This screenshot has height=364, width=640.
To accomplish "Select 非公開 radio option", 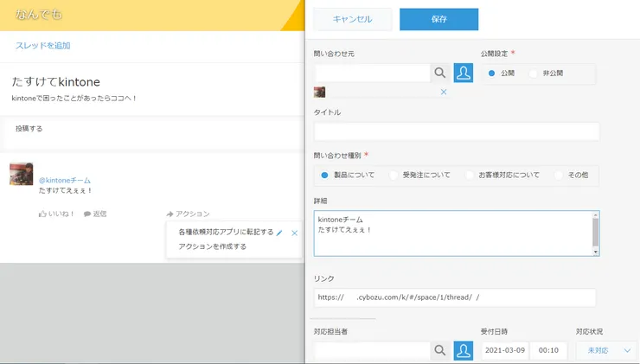I will [533, 73].
